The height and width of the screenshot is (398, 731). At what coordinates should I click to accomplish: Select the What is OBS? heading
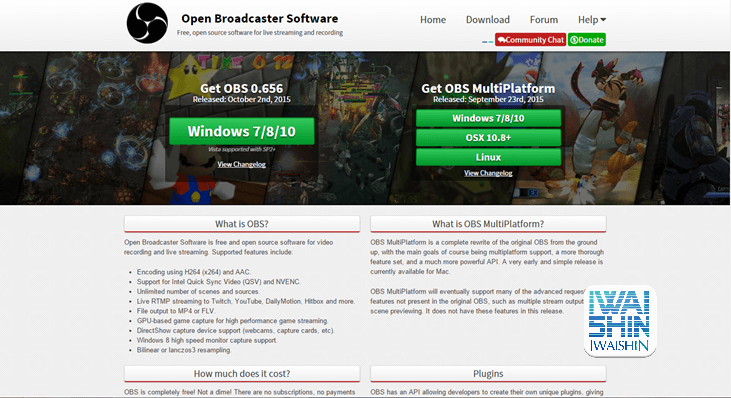click(242, 224)
